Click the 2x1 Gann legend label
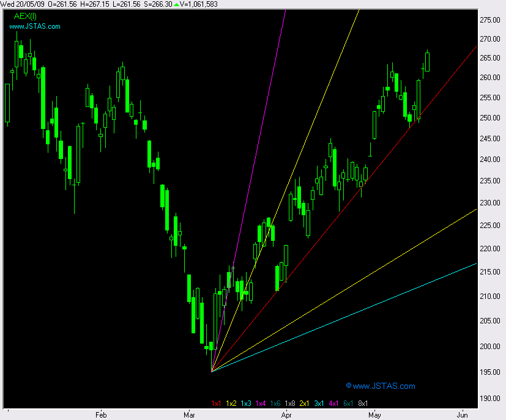506x420 pixels. click(x=305, y=403)
